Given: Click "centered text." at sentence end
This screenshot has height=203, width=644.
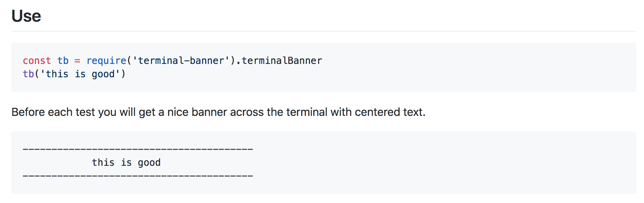Looking at the screenshot, I should pyautogui.click(x=390, y=112).
